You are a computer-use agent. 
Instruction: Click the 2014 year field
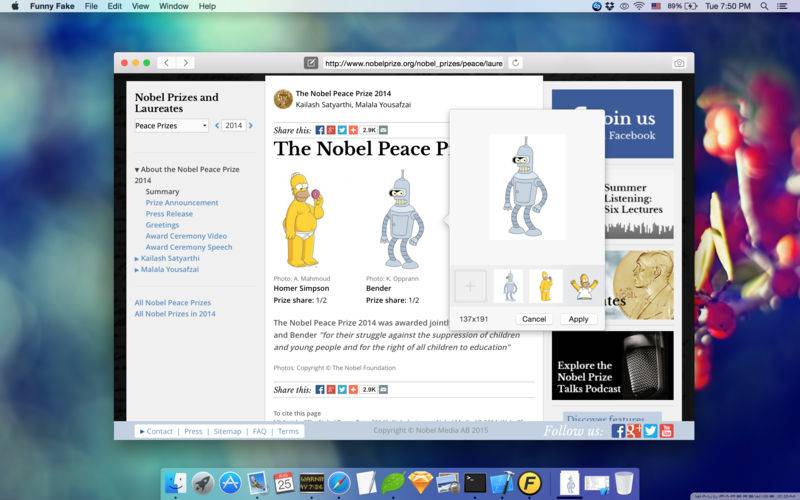point(234,125)
